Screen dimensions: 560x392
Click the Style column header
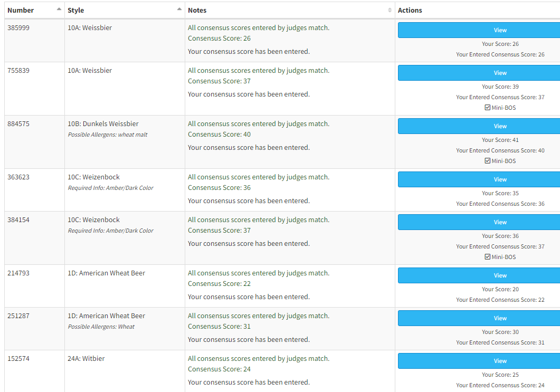[x=76, y=10]
